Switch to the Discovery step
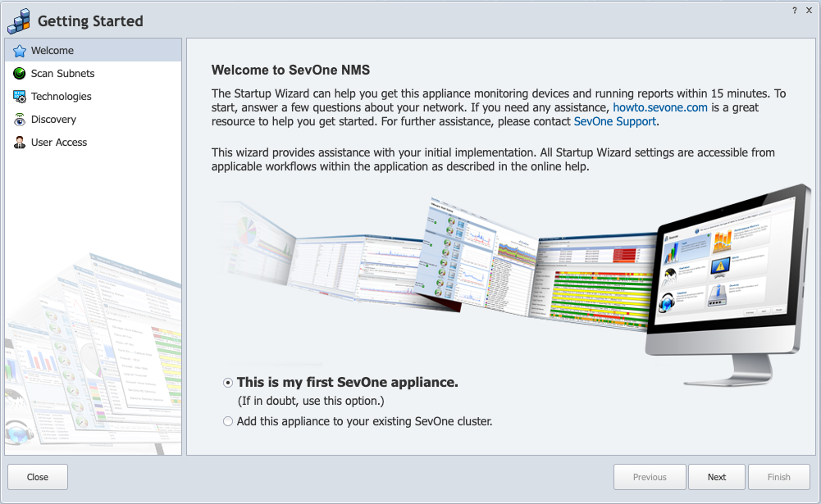 (x=94, y=120)
